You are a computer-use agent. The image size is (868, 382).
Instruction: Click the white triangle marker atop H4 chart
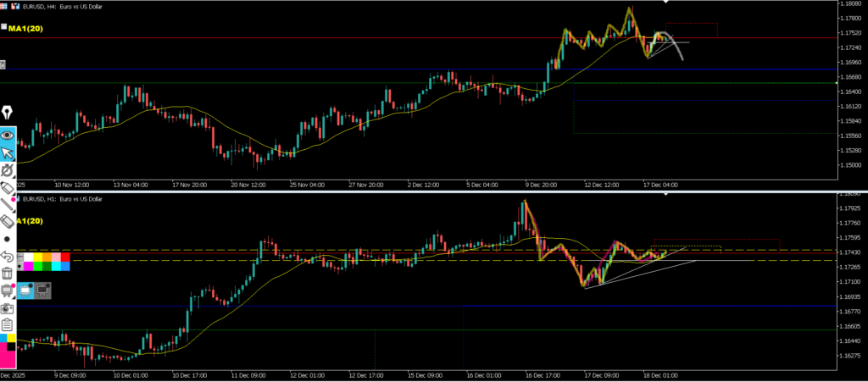(666, 2)
